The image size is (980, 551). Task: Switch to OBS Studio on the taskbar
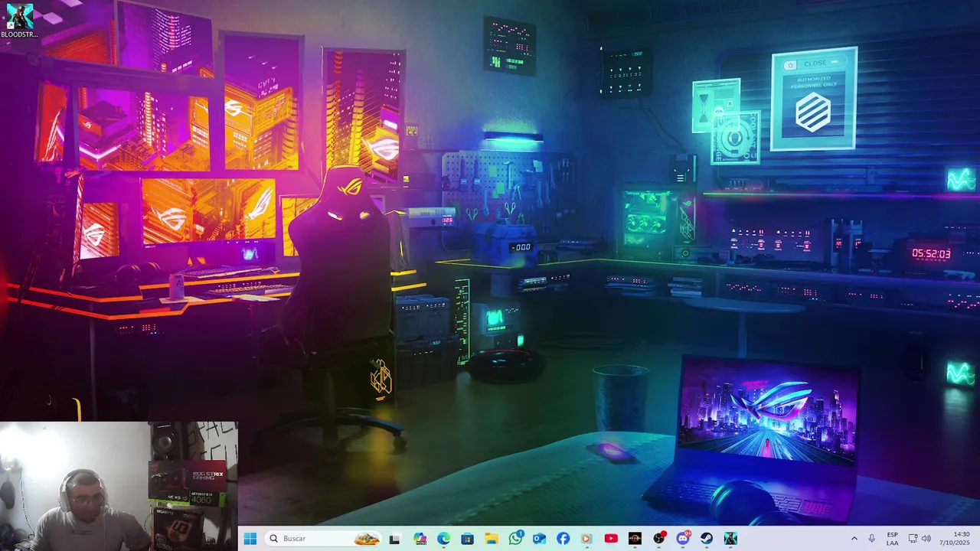(658, 539)
